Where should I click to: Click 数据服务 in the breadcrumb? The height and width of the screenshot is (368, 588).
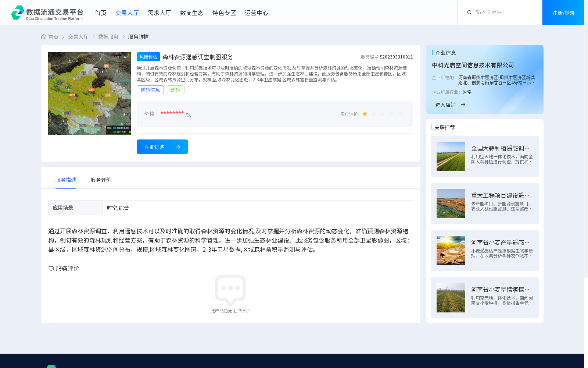tap(108, 37)
